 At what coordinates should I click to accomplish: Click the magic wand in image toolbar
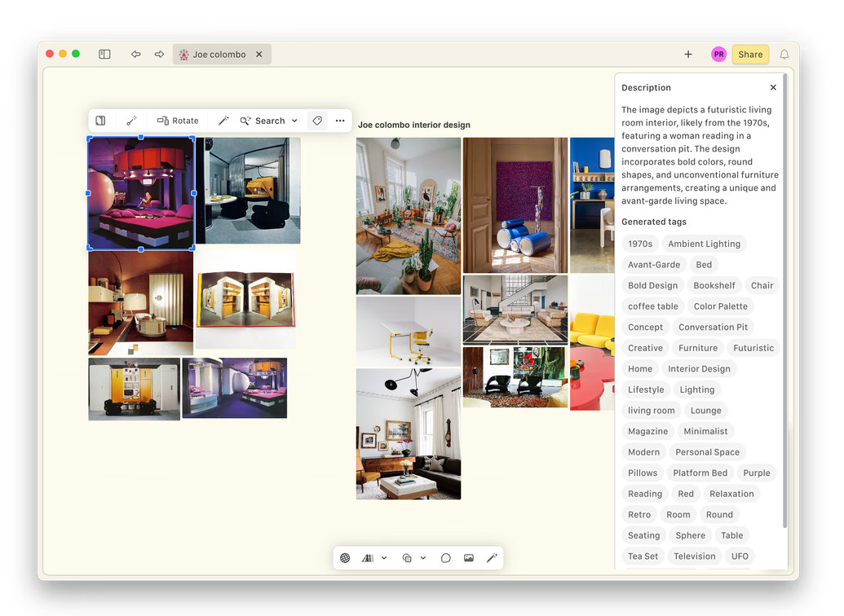(x=223, y=121)
